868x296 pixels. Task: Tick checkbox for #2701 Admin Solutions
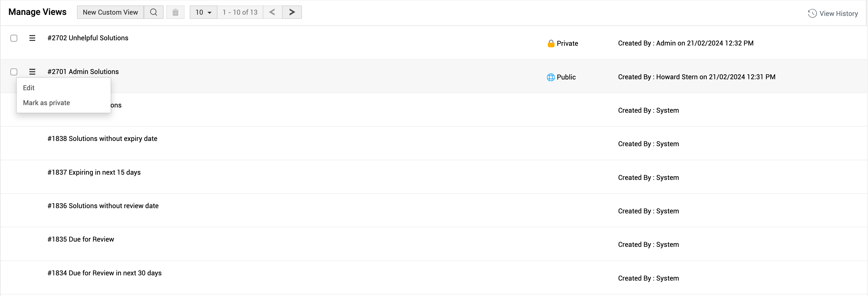(14, 72)
